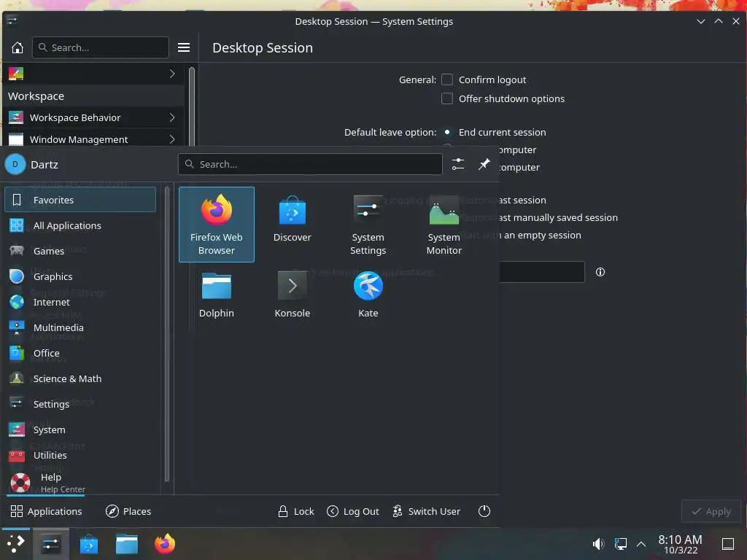The image size is (747, 560).
Task: Open Help Center entry
Action: tap(80, 482)
